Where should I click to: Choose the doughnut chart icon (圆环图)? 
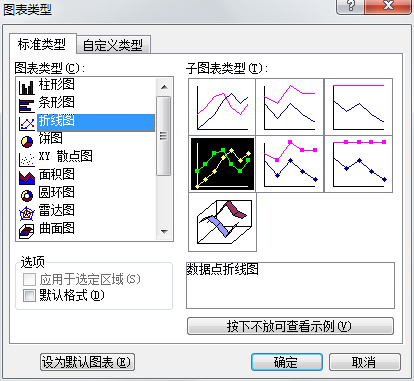pyautogui.click(x=27, y=196)
